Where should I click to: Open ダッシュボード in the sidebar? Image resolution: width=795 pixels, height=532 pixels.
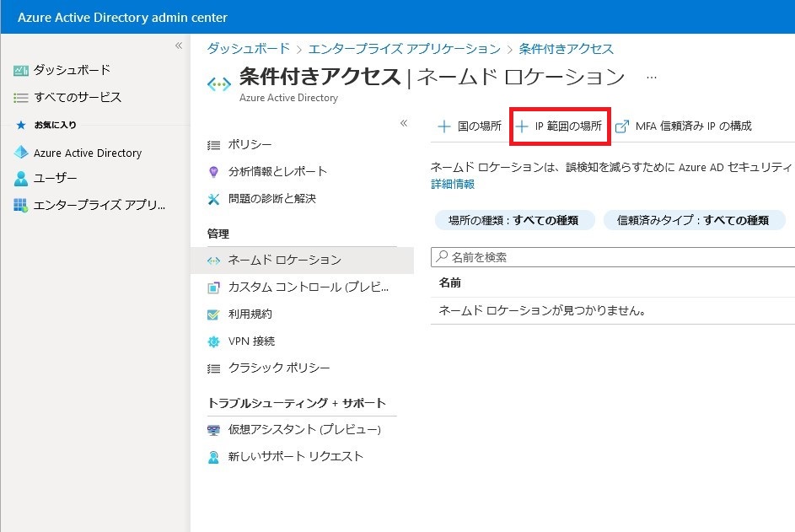72,70
